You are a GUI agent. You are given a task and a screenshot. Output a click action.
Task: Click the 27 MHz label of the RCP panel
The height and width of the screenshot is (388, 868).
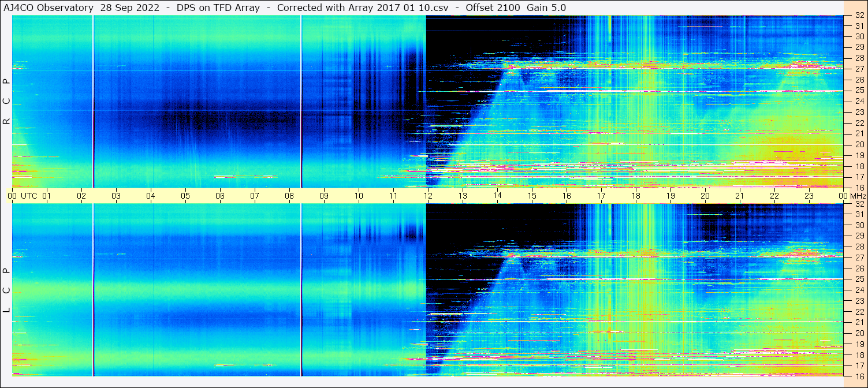[859, 69]
